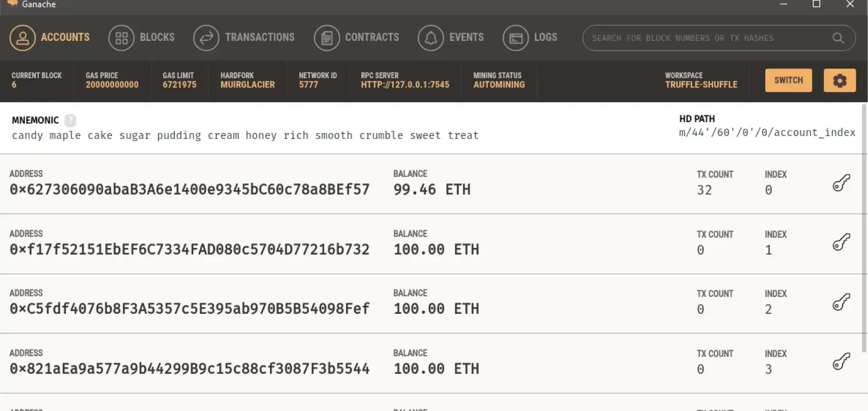This screenshot has width=868, height=411.
Task: Click gas price value 20000000000
Action: [x=112, y=85]
